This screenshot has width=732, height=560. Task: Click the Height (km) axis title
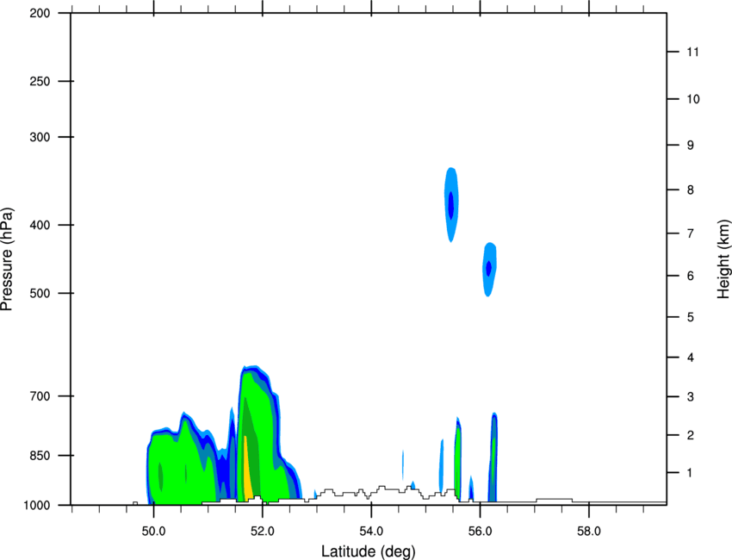723,259
